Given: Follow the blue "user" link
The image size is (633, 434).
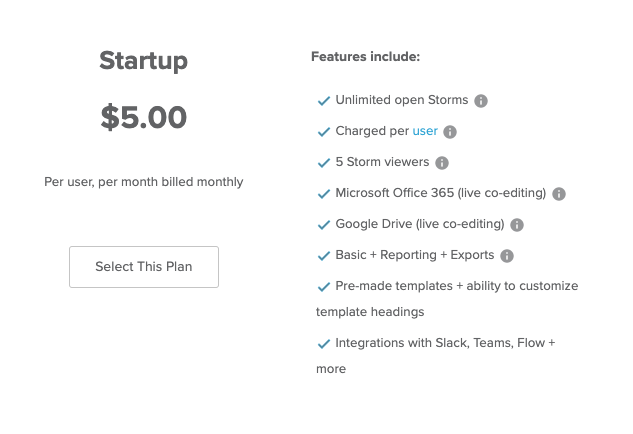Looking at the screenshot, I should [x=425, y=131].
